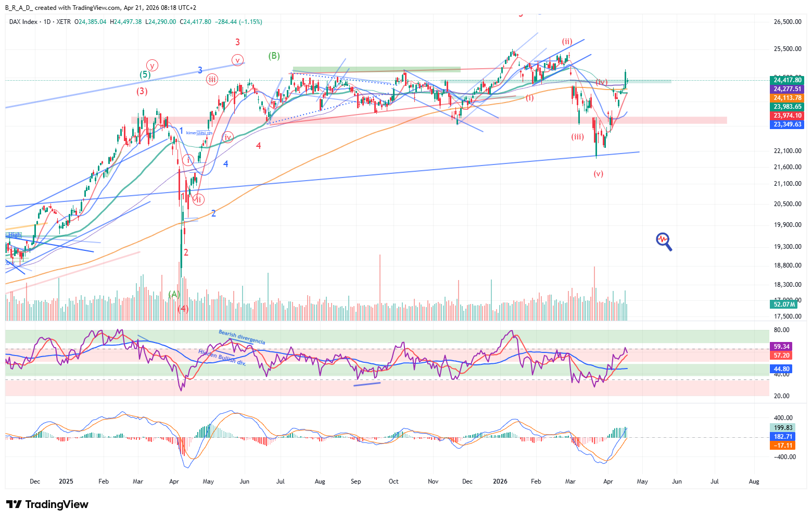Click the blue magnifier pulse icon
812x520 pixels.
click(x=664, y=241)
